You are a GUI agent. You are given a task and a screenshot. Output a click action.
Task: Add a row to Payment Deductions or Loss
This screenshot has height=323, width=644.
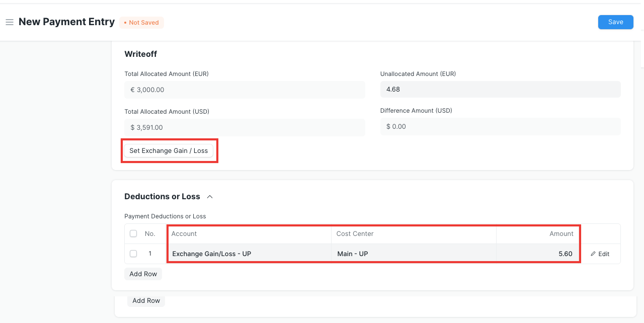143,274
